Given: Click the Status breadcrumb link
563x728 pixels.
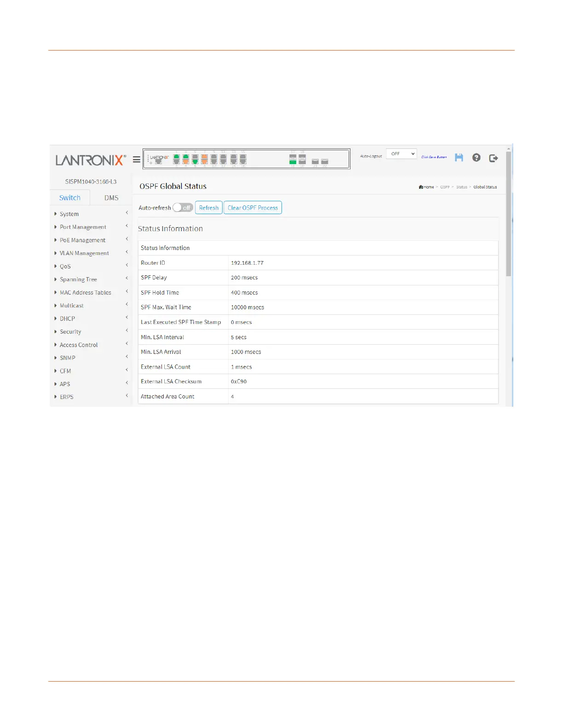Looking at the screenshot, I should point(462,187).
